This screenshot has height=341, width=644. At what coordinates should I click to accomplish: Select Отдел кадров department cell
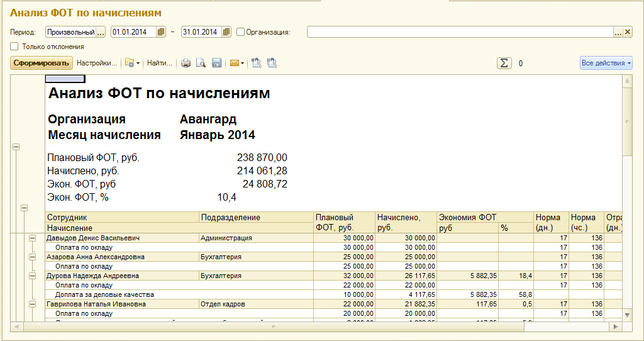257,304
